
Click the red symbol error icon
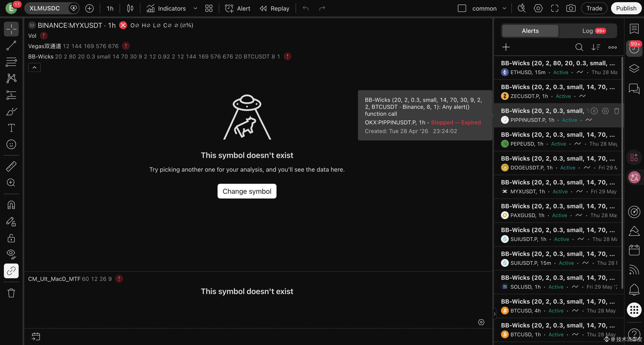pyautogui.click(x=123, y=25)
